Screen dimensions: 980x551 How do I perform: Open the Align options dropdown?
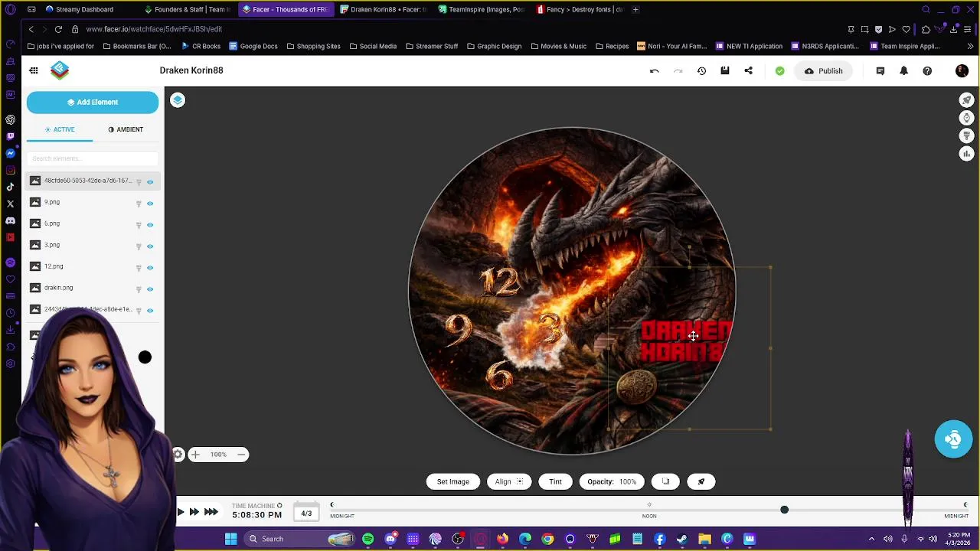click(x=509, y=481)
